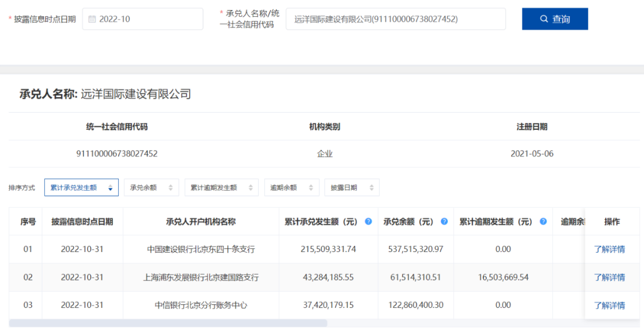Click the horizontal scrollbar under the table
The image size is (644, 330).
click(x=168, y=323)
